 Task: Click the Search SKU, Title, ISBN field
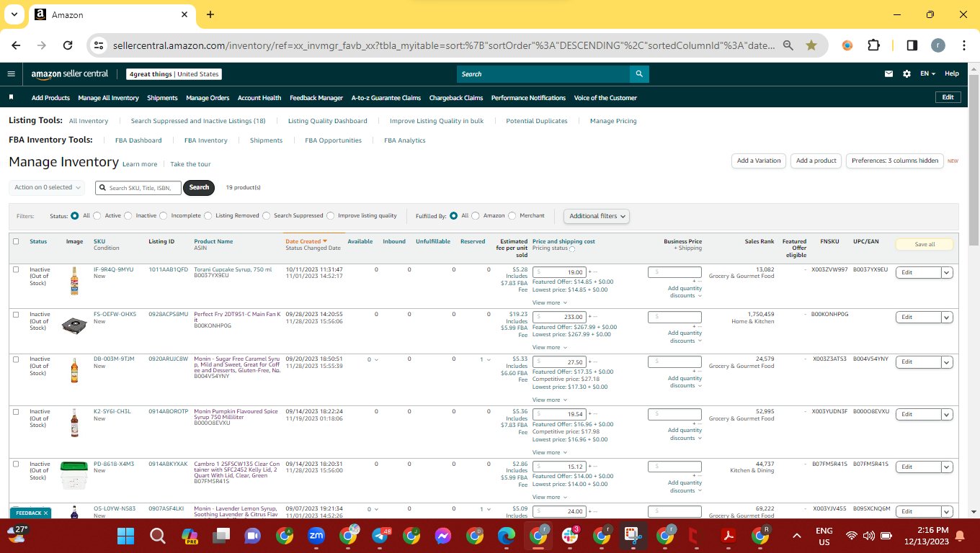click(x=138, y=188)
